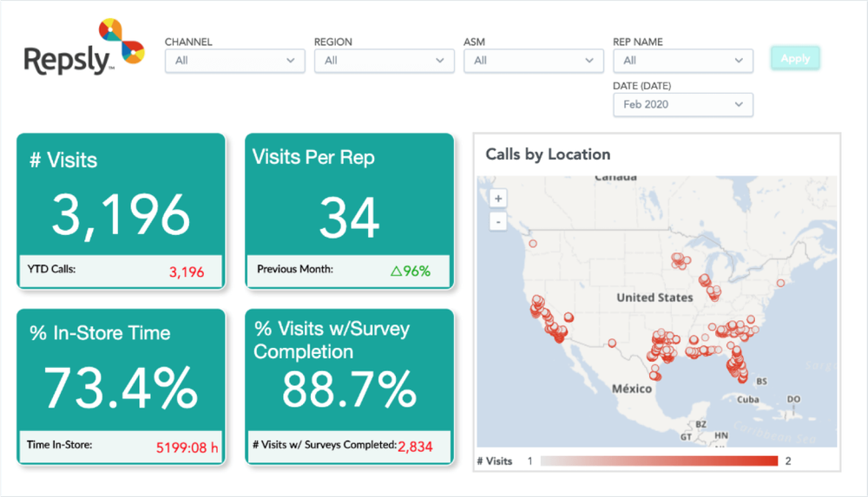Select the % In-Store Time 73.4% card
Viewport: 868px width, 497px height.
[x=122, y=387]
